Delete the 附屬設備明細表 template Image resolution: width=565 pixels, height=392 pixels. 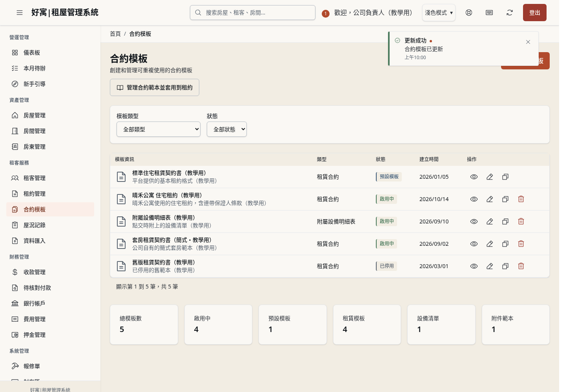(521, 221)
